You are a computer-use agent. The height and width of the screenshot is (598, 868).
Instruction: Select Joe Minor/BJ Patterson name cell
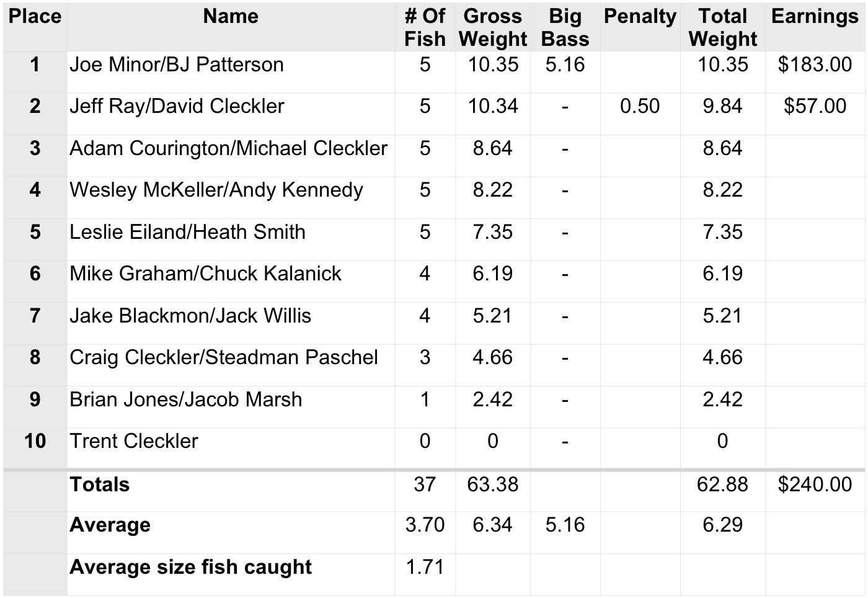[177, 65]
